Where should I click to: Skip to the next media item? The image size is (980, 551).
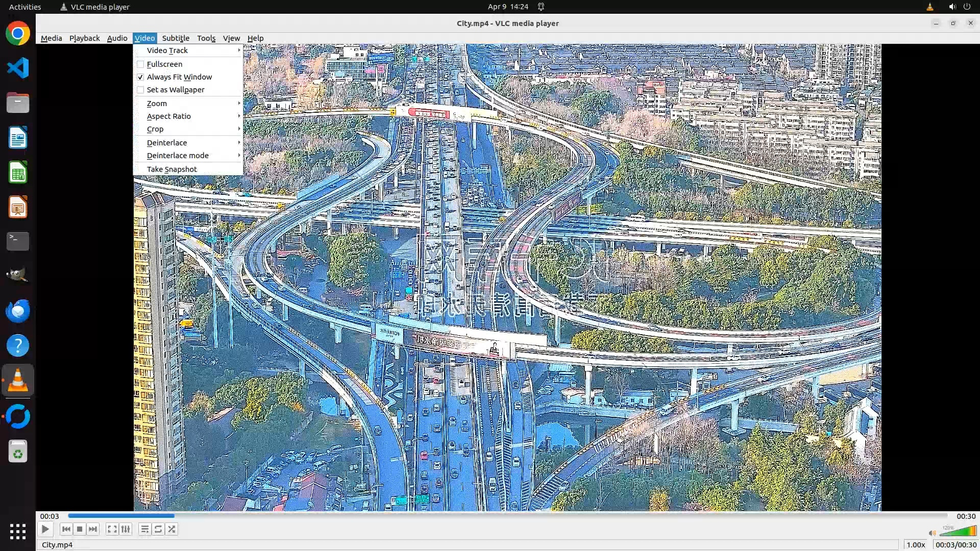click(93, 529)
